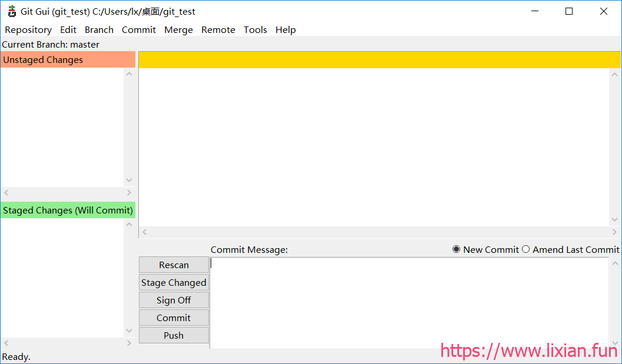Click left arrow of Staged Changes horizontal scrollbar

6,343
